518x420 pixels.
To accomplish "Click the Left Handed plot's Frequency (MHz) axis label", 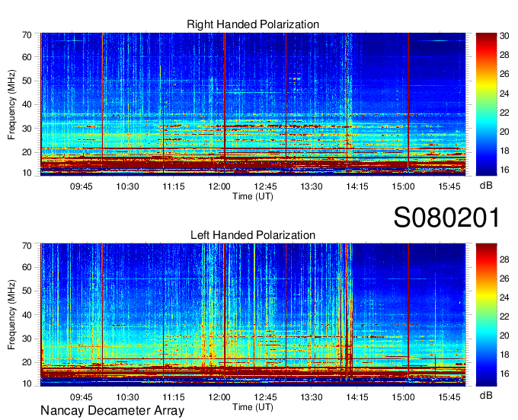I will coord(11,315).
